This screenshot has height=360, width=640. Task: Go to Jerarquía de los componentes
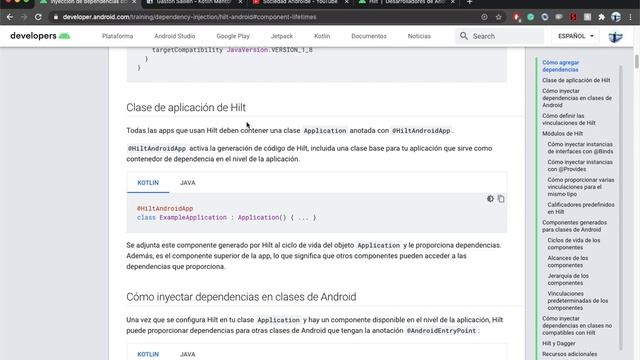click(x=568, y=279)
